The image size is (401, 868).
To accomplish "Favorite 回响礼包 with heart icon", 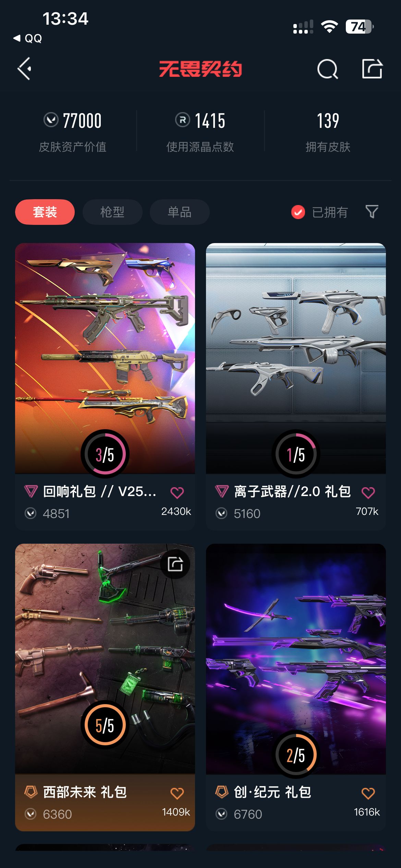I will coord(177,493).
